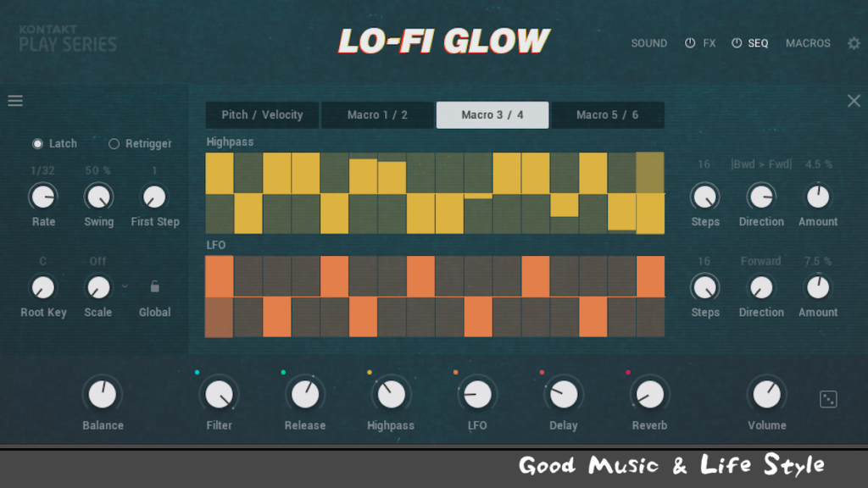This screenshot has width=868, height=488.
Task: Click the LFO macro knob
Action: [x=477, y=395]
